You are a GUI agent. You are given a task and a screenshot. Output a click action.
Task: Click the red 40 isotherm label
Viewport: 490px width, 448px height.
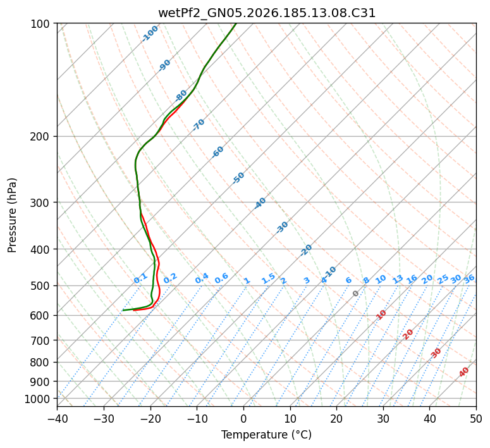pos(464,372)
